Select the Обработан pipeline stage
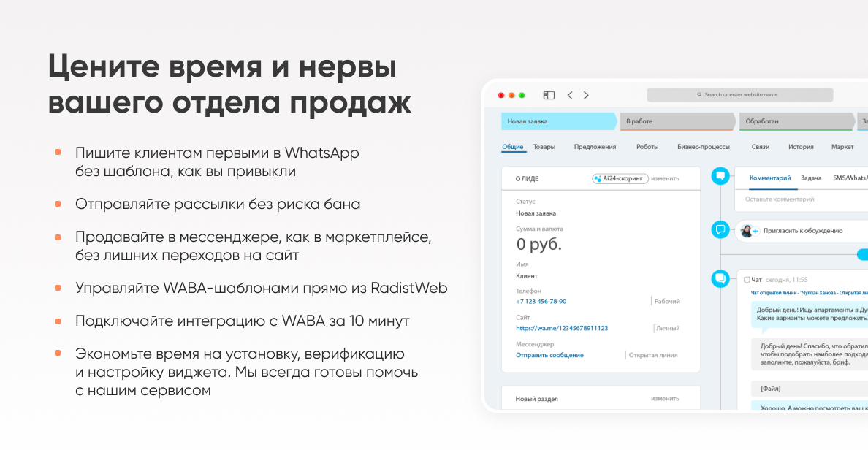The image size is (868, 450). point(797,121)
